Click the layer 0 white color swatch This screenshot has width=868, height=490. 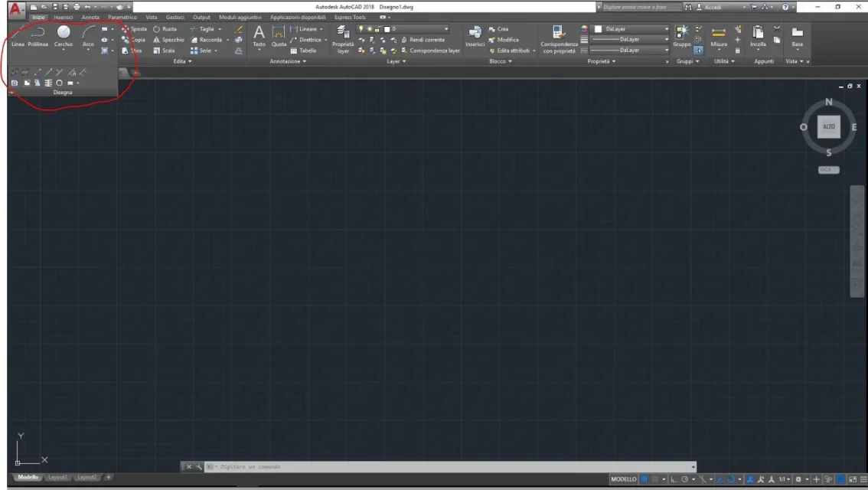(x=387, y=29)
